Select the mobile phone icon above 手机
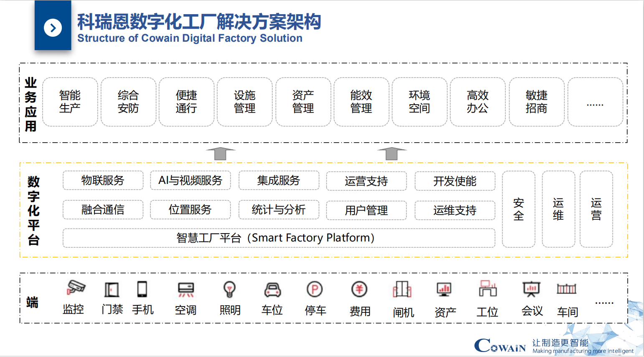Screen dimensions: 644x357 point(142,289)
